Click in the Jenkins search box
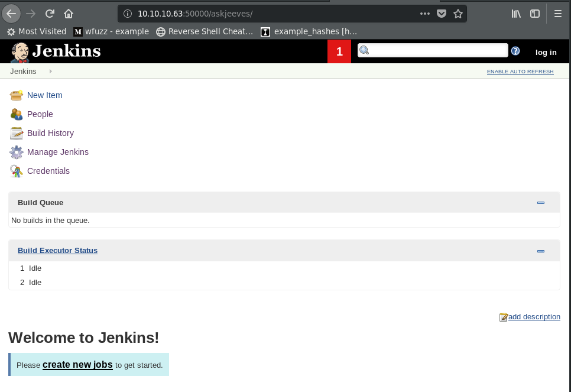 (437, 51)
